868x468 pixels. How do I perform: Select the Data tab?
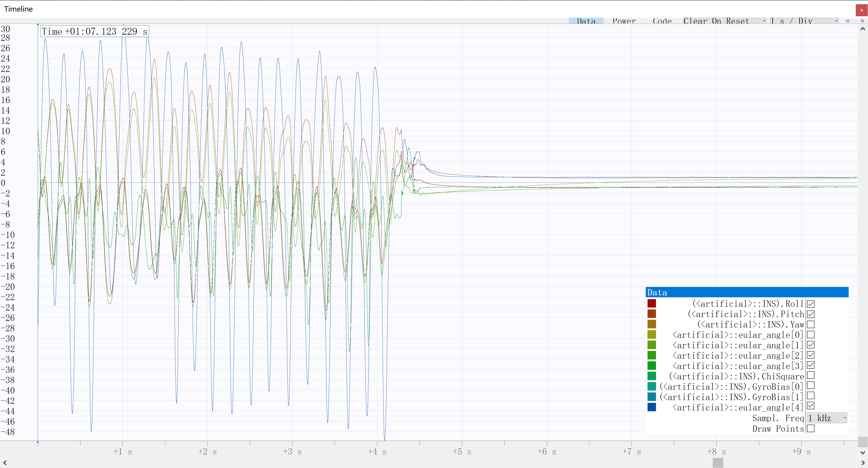point(586,21)
